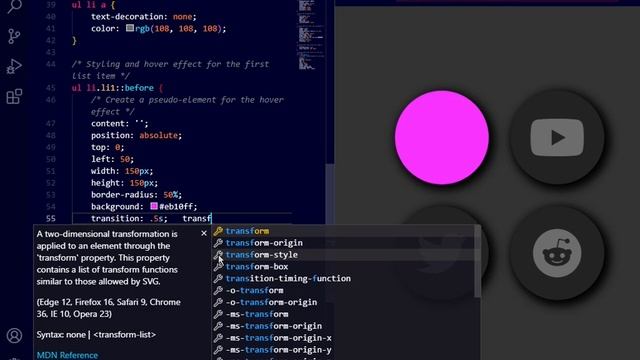Viewport: 640px width, 360px height.
Task: Open color picker for #eb10ff swatch
Action: pos(154,206)
